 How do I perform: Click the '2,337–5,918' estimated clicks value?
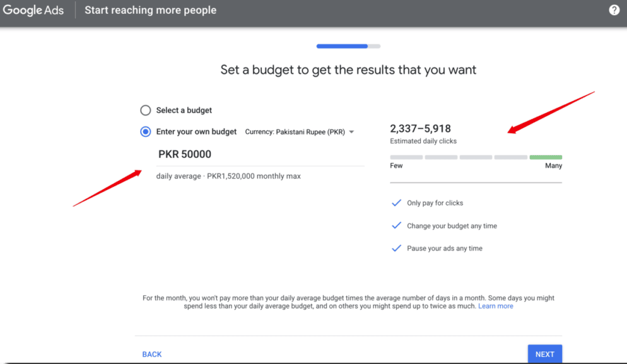pyautogui.click(x=420, y=129)
